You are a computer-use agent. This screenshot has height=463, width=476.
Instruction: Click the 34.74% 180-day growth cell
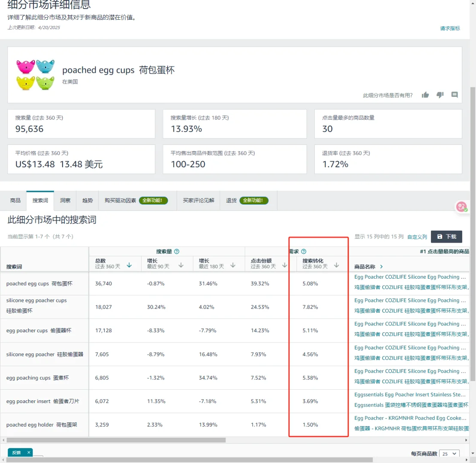pos(208,378)
